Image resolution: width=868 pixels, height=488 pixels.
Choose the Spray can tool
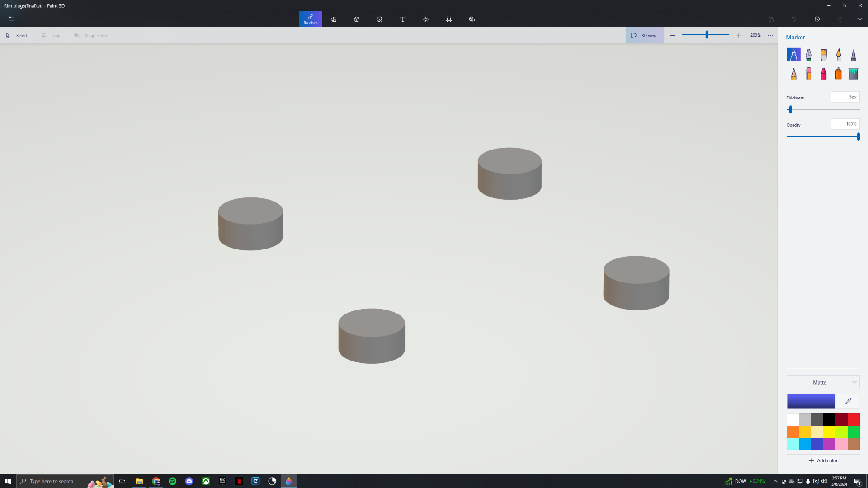[x=838, y=73]
